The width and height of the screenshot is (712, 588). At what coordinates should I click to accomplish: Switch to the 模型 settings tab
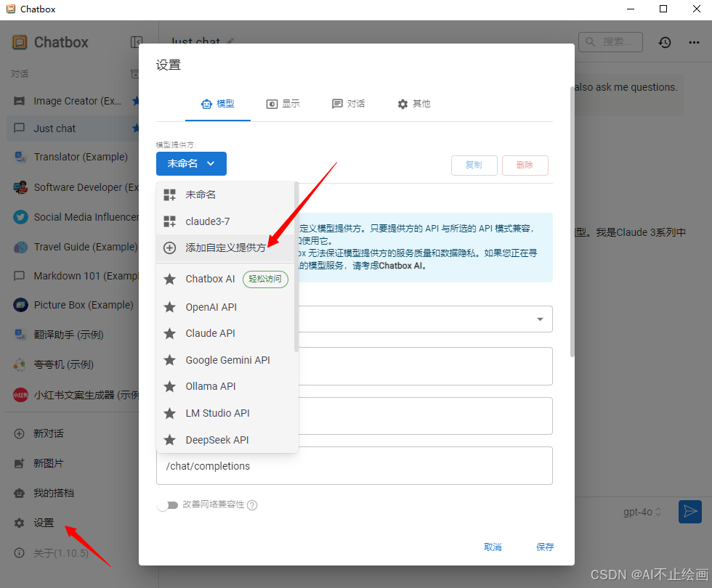point(218,104)
